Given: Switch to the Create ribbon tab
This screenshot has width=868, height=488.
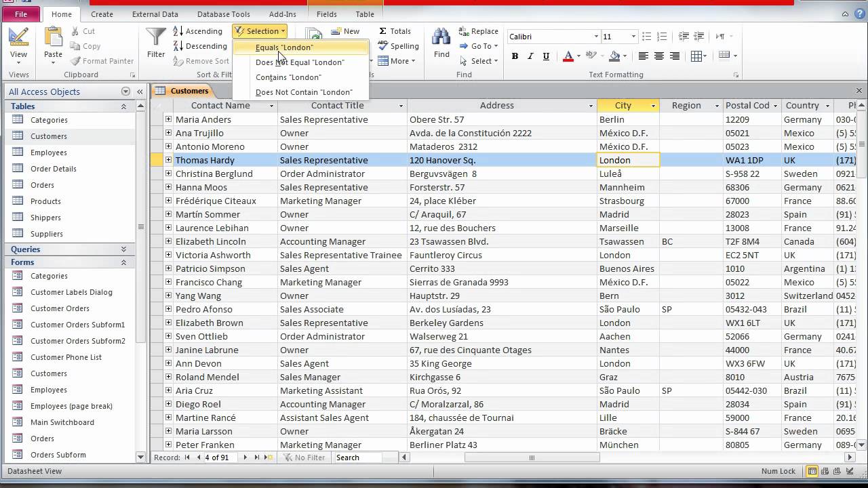Looking at the screenshot, I should pos(102,14).
